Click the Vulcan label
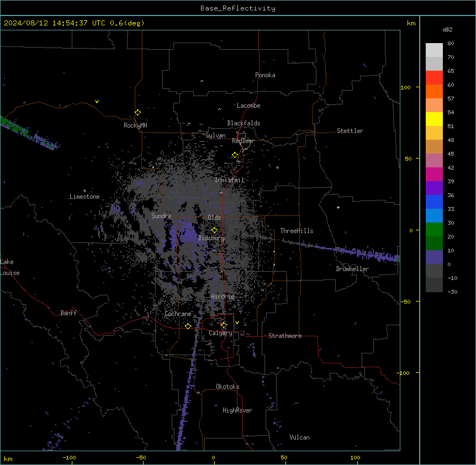The height and width of the screenshot is (465, 476). coord(300,437)
